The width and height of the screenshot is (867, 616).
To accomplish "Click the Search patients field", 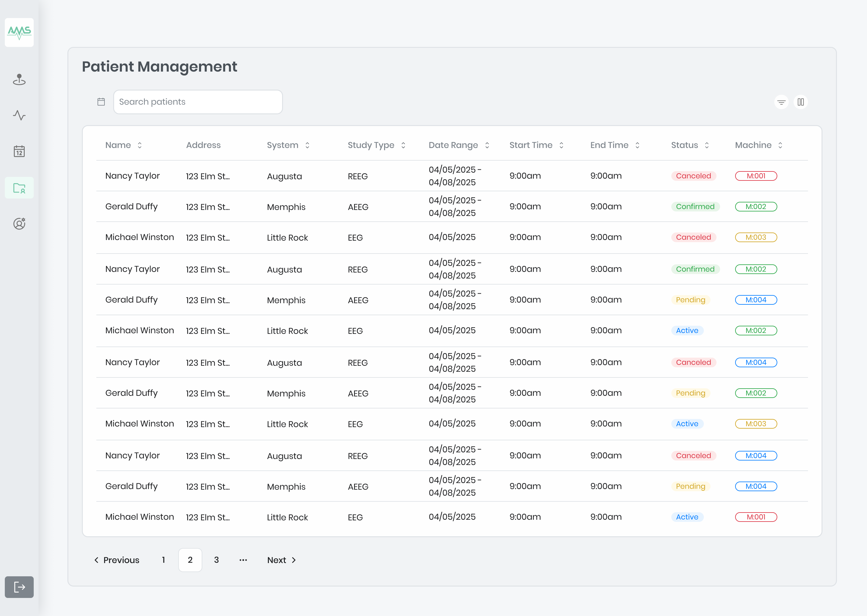I will [x=198, y=102].
